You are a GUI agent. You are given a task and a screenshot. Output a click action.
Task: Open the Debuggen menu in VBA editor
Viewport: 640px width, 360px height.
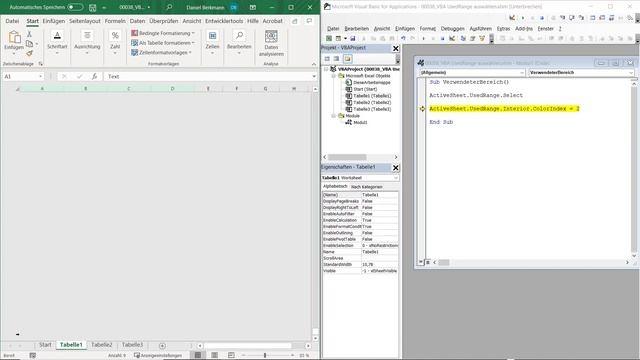[453, 29]
